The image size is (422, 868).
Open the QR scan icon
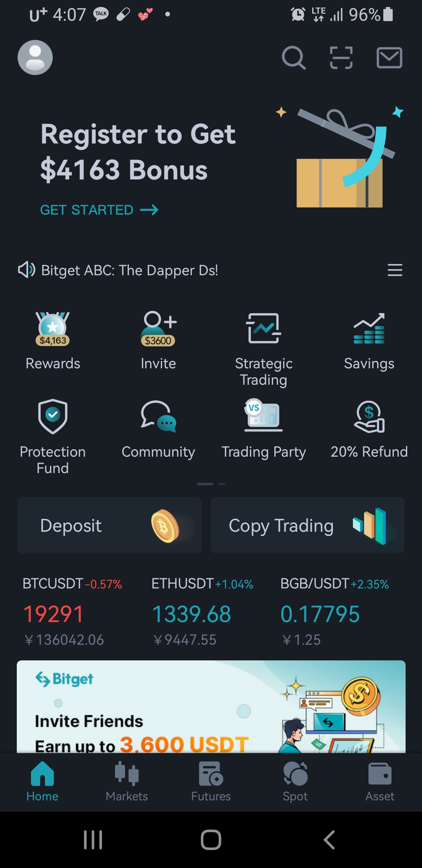tap(341, 58)
